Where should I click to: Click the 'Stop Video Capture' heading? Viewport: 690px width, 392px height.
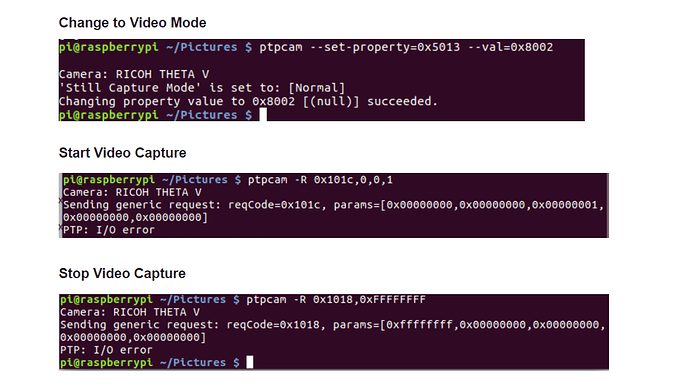(x=122, y=273)
